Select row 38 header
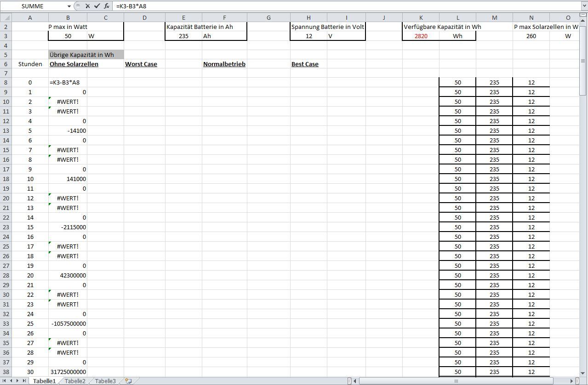 [x=6, y=372]
